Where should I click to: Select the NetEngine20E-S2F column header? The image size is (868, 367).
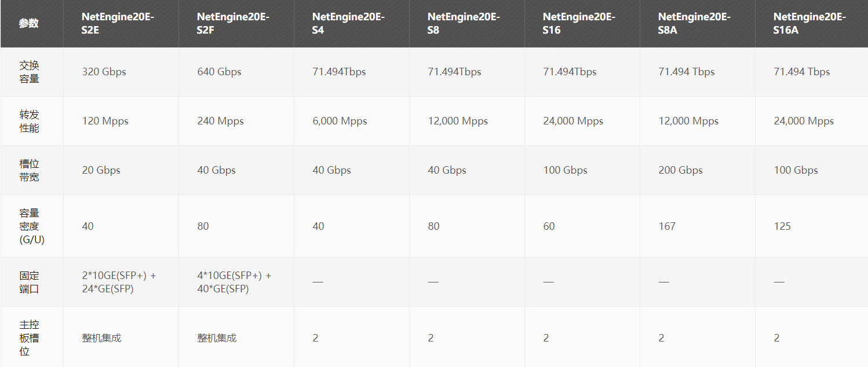tap(233, 23)
